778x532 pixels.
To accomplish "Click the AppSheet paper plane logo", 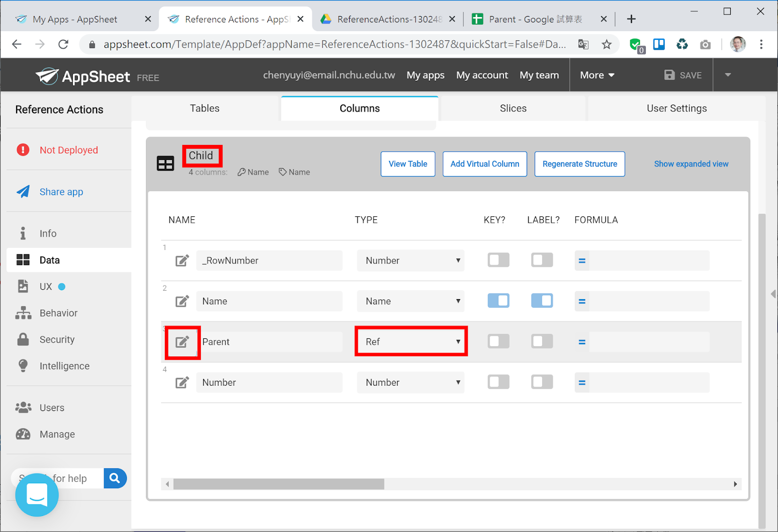I will click(47, 76).
